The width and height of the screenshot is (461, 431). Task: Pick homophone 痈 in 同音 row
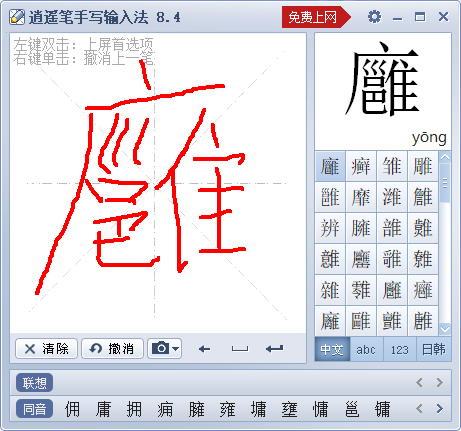click(165, 409)
